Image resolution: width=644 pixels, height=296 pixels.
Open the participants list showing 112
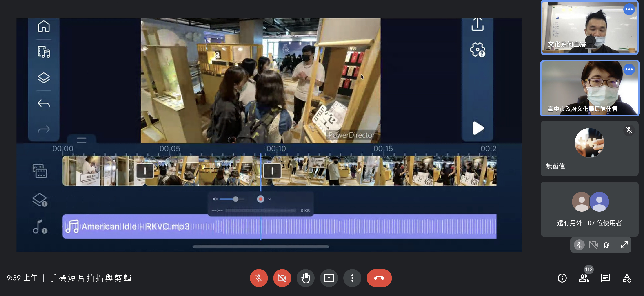pos(584,278)
